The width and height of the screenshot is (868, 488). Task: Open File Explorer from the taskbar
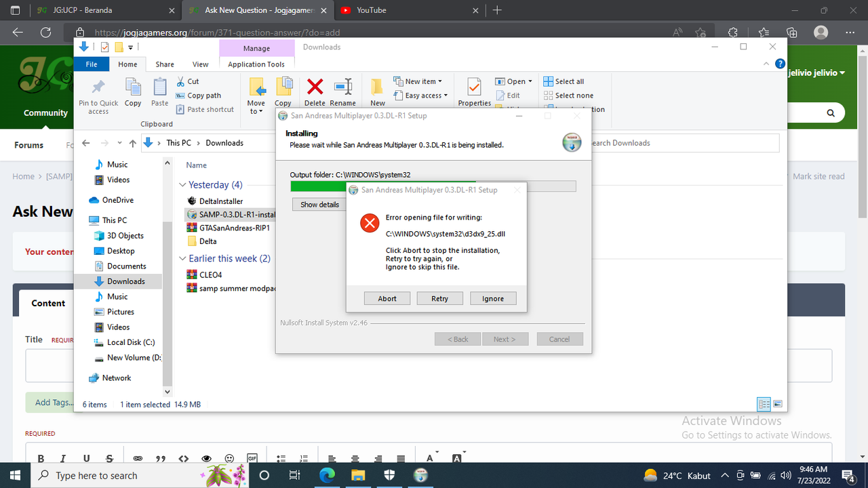click(x=359, y=475)
